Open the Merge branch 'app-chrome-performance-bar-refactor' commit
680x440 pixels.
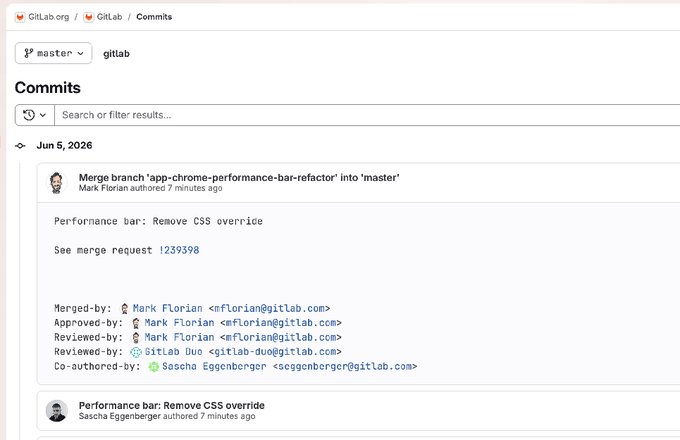[239, 178]
